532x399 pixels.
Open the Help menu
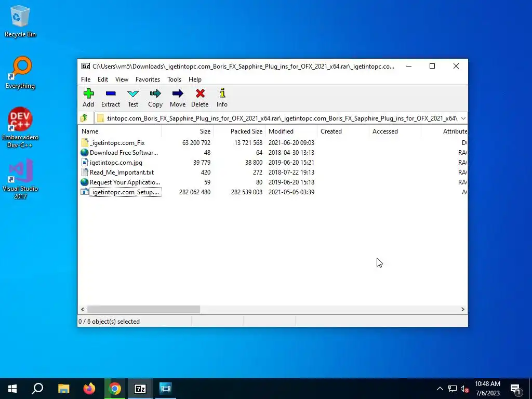195,79
